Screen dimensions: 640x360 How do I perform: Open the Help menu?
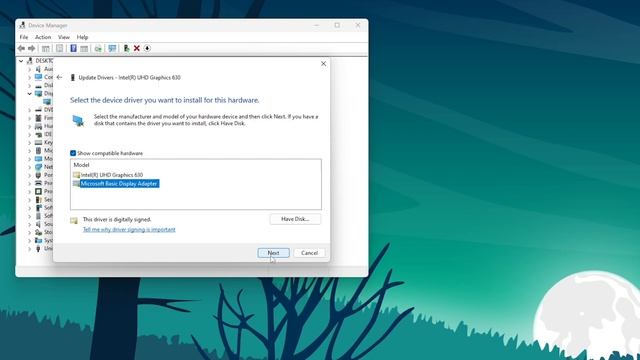point(82,37)
